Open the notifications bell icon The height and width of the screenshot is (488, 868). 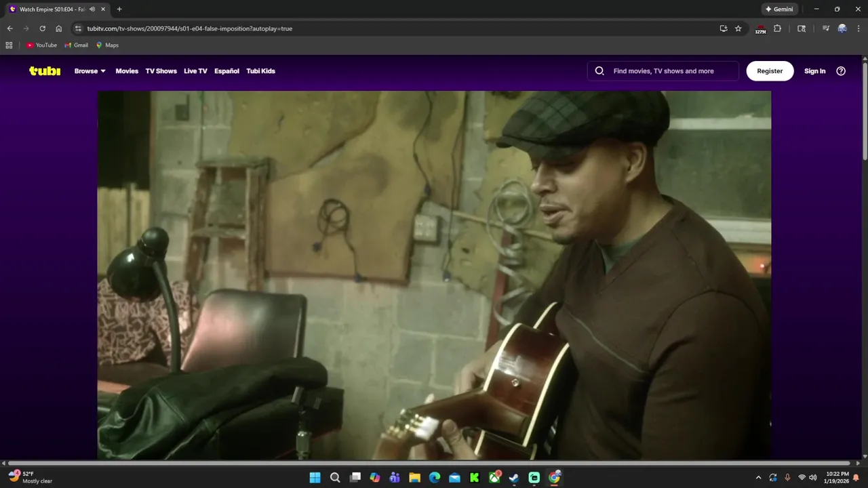coord(857,478)
